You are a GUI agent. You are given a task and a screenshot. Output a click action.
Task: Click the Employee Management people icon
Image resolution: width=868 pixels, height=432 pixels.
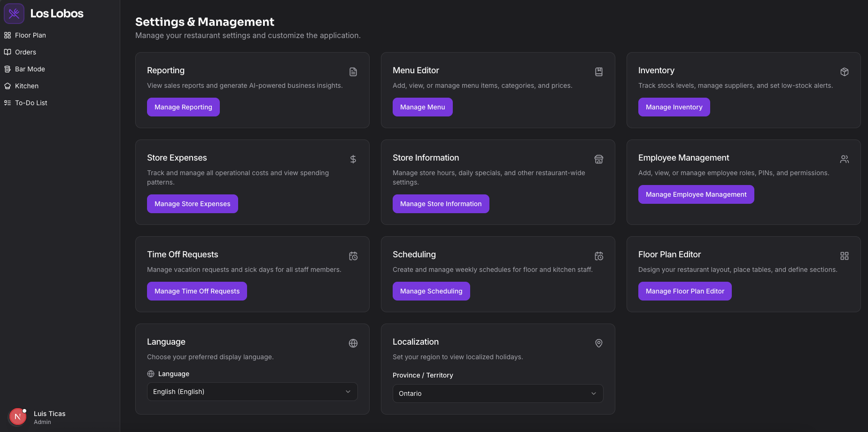(845, 159)
